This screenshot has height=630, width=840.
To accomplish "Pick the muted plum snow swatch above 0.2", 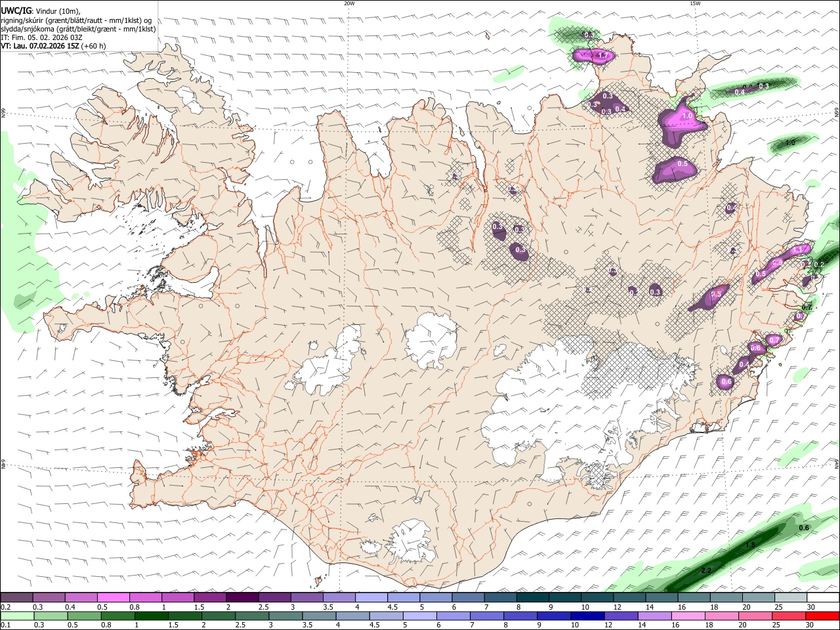I will [16, 598].
